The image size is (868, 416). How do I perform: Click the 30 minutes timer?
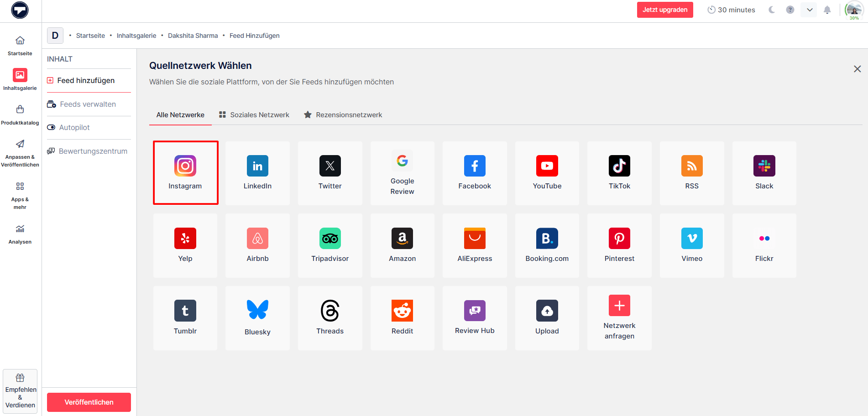click(x=731, y=10)
